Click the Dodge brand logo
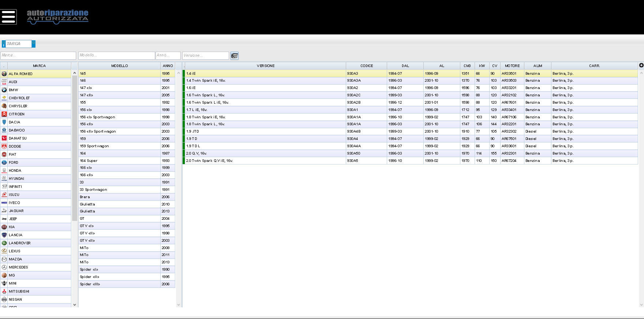The width and height of the screenshot is (644, 319). tap(4, 146)
